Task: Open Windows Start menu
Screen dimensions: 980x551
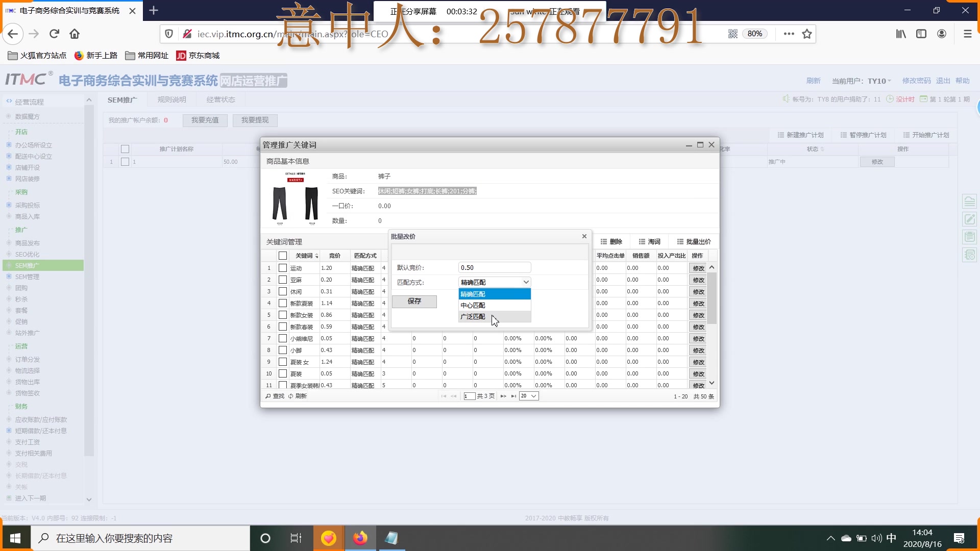Action: pyautogui.click(x=15, y=538)
